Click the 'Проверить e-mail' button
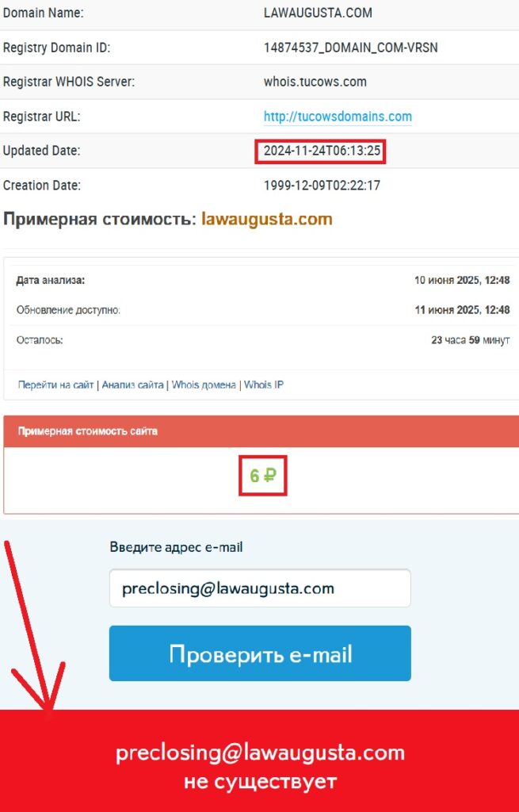519x812 pixels. pos(260,653)
